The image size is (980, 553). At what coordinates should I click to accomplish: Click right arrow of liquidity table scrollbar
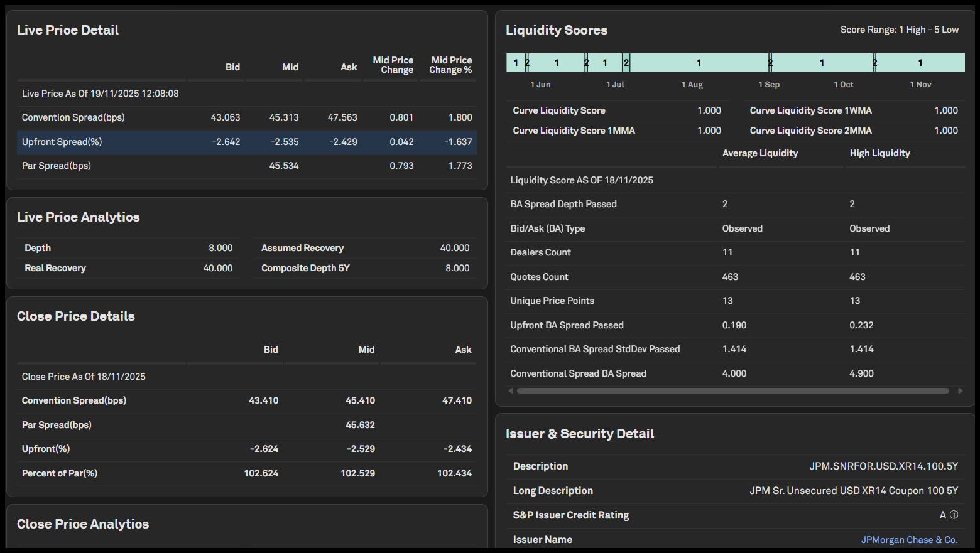(x=960, y=390)
